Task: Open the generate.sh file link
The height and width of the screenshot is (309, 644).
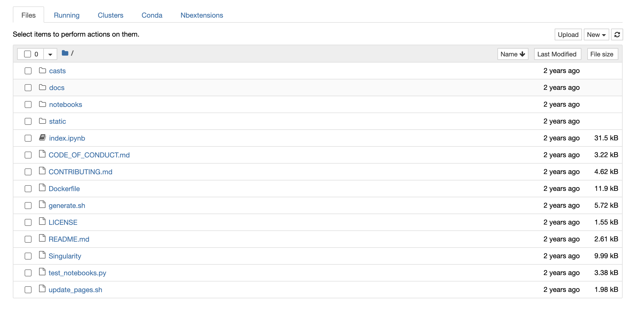Action: (x=67, y=206)
